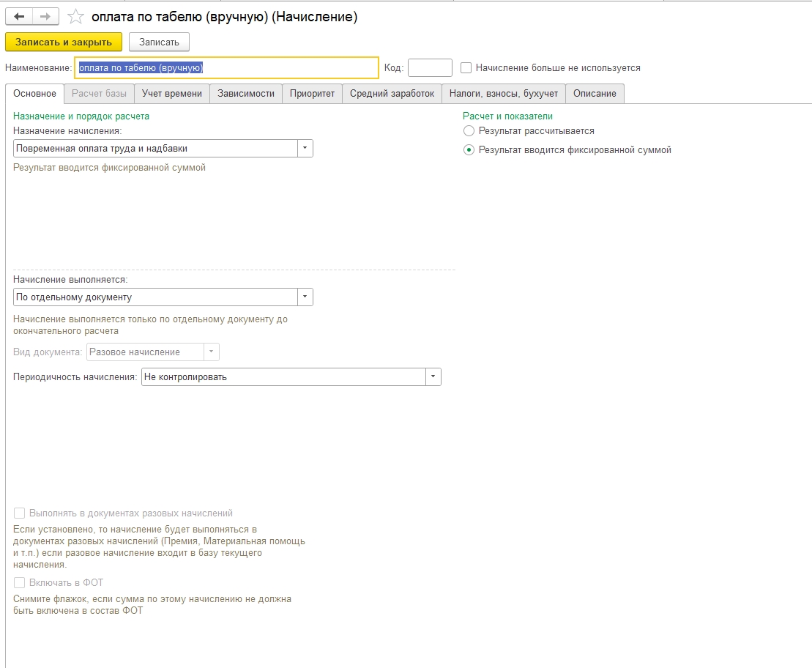This screenshot has height=668, width=812.
Task: Open 'Средний заработок' tab
Action: coord(392,94)
